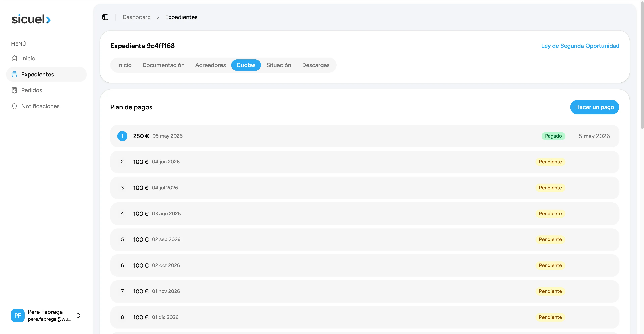Image resolution: width=644 pixels, height=334 pixels.
Task: Click the Pedidos receipt icon
Action: 14,90
